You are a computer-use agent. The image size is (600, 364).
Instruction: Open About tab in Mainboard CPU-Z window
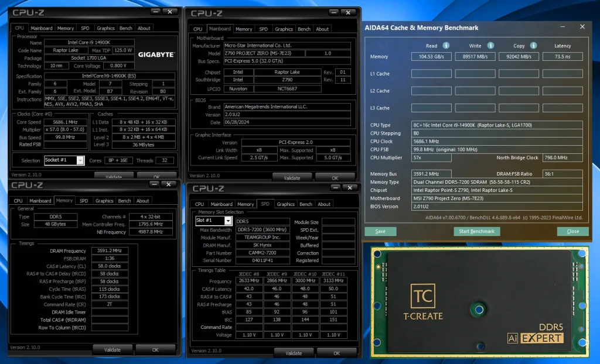coord(322,29)
